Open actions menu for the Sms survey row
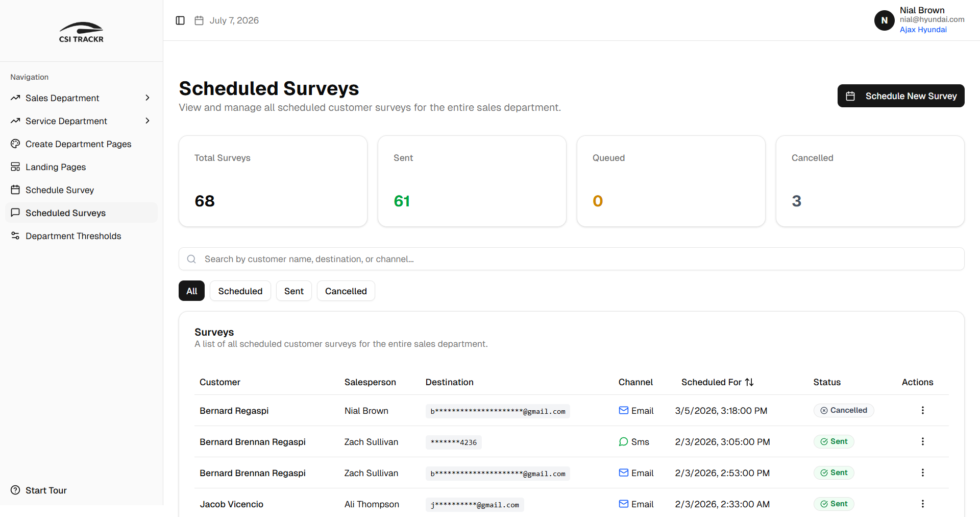 922,441
